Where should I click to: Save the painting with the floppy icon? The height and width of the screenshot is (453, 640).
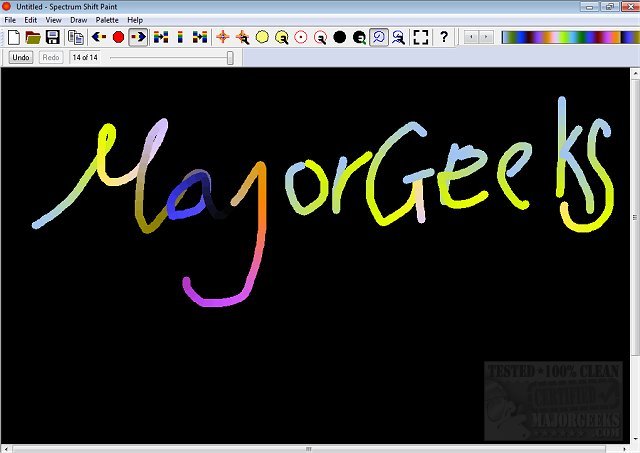click(x=53, y=38)
